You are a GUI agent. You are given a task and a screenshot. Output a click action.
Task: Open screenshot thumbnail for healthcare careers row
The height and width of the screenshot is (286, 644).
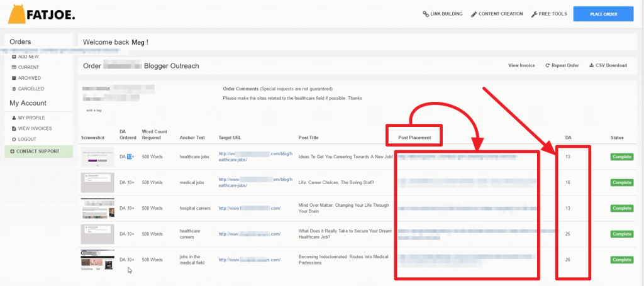click(x=97, y=234)
